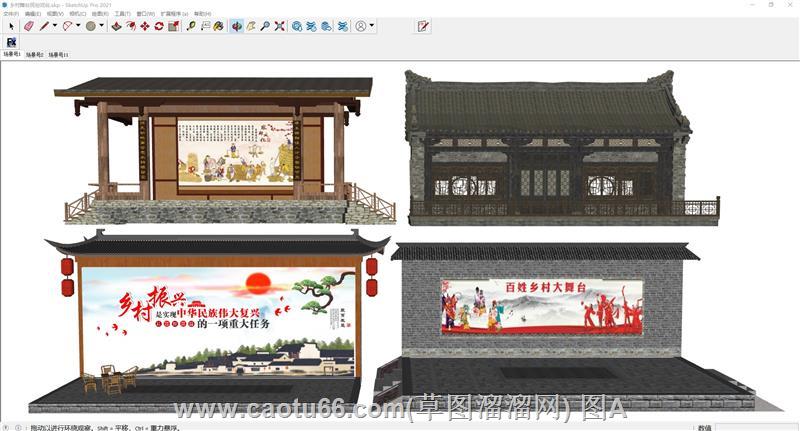800x431 pixels.
Task: Open the 视图(V) menu
Action: [x=55, y=14]
